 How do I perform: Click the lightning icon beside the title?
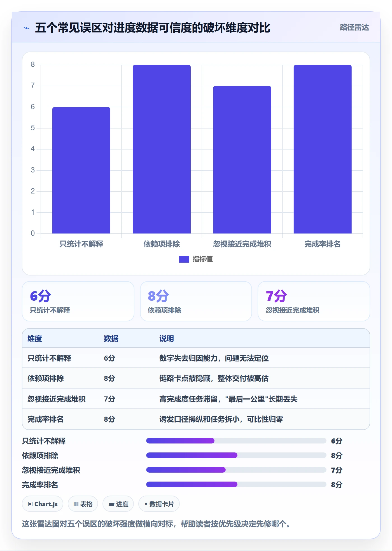[27, 28]
